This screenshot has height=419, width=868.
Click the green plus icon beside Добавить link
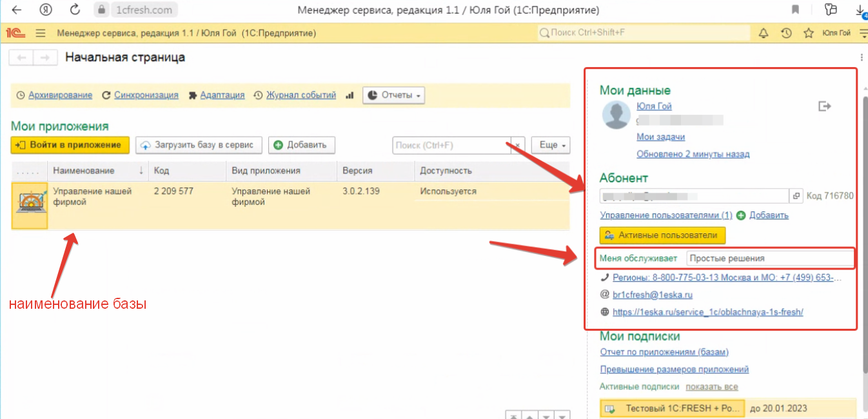[x=741, y=215]
